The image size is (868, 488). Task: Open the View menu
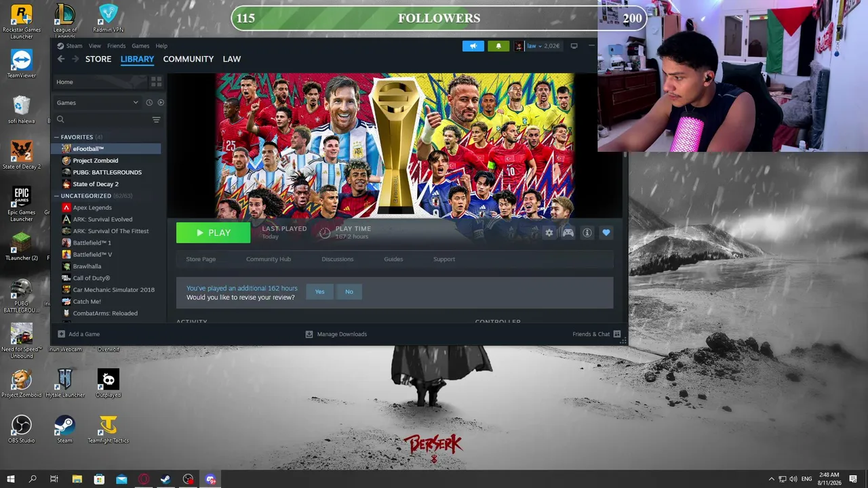pyautogui.click(x=95, y=46)
